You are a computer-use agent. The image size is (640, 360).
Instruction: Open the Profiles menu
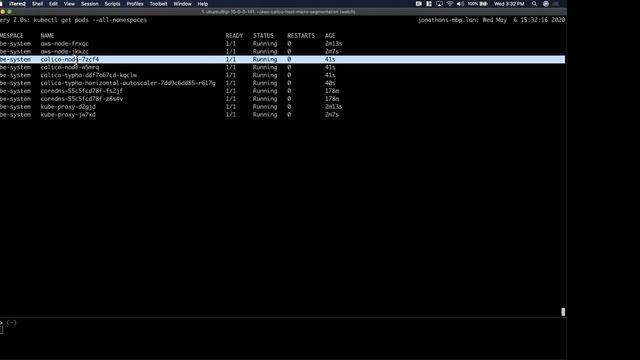[x=135, y=4]
